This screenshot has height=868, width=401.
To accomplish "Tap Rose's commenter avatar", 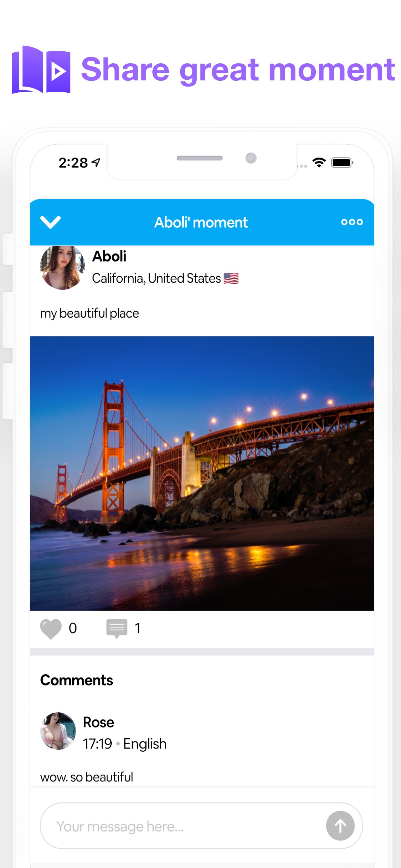I will point(58,731).
